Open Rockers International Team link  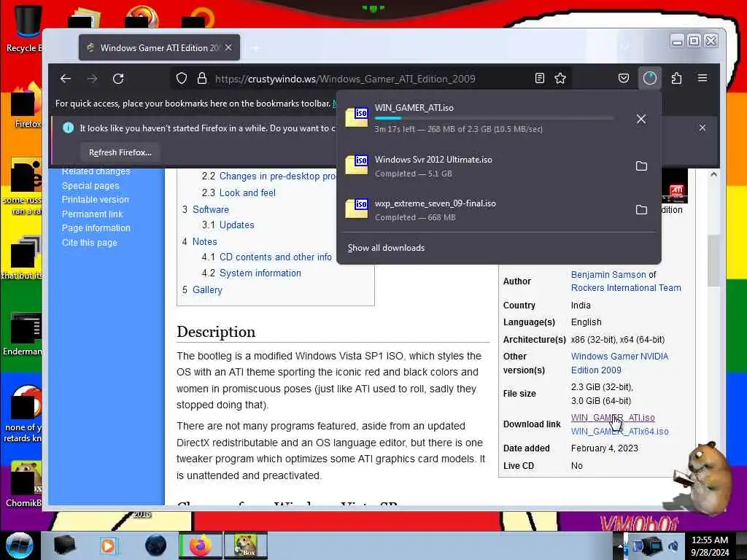pos(626,287)
